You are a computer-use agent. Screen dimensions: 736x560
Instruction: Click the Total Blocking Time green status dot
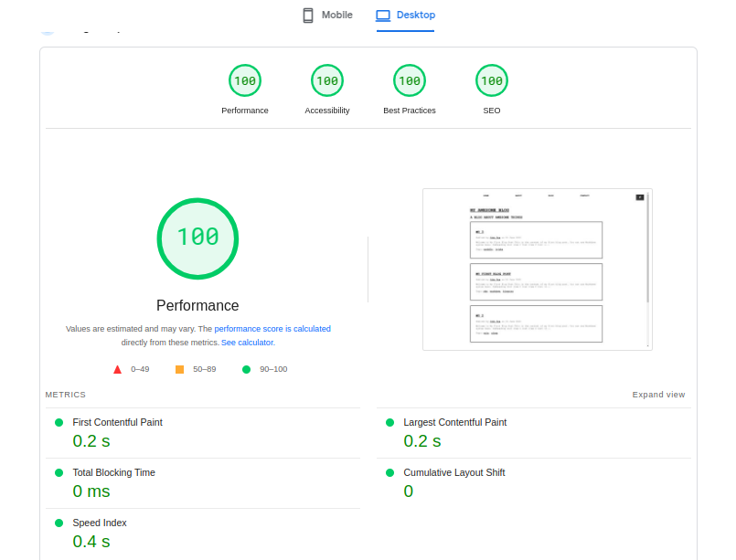(59, 473)
